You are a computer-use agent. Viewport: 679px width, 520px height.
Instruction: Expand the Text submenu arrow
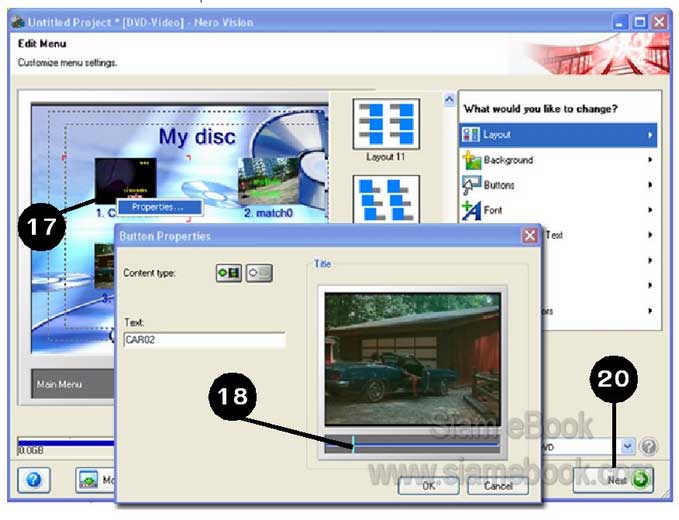pos(650,235)
